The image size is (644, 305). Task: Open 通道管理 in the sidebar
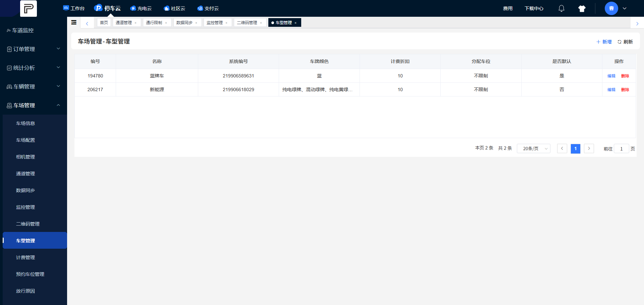(35, 174)
